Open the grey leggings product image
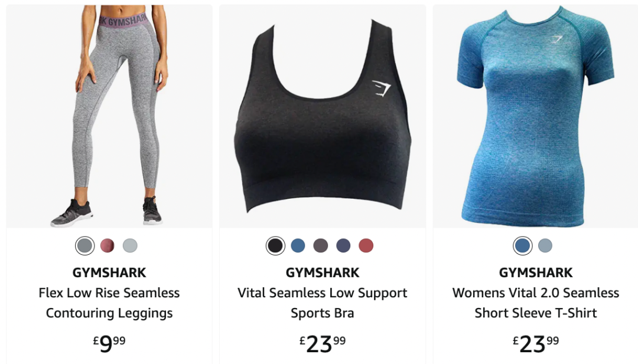The image size is (638, 364). click(109, 116)
